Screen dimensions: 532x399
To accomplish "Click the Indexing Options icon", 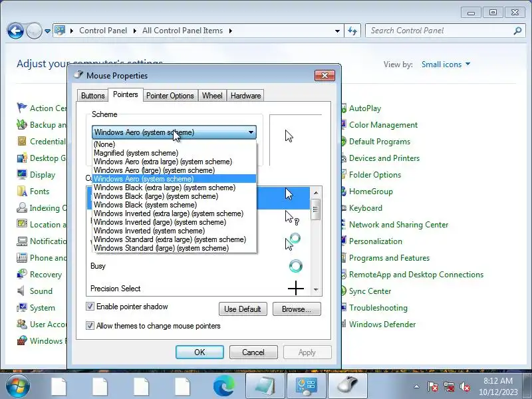I will coord(22,207).
